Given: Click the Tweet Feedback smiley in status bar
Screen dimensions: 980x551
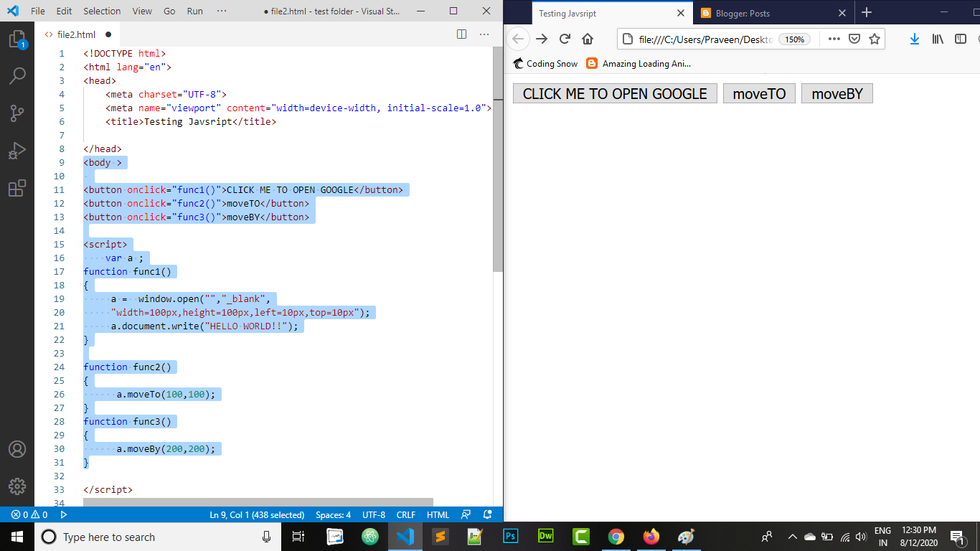Looking at the screenshot, I should pos(466,514).
